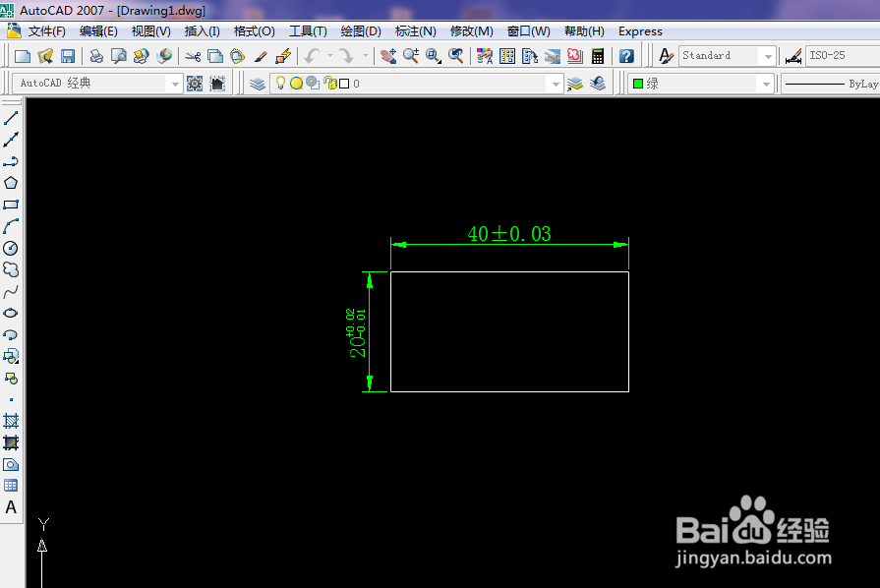
Task: Toggle layer 0 on/off light bulb
Action: [280, 83]
